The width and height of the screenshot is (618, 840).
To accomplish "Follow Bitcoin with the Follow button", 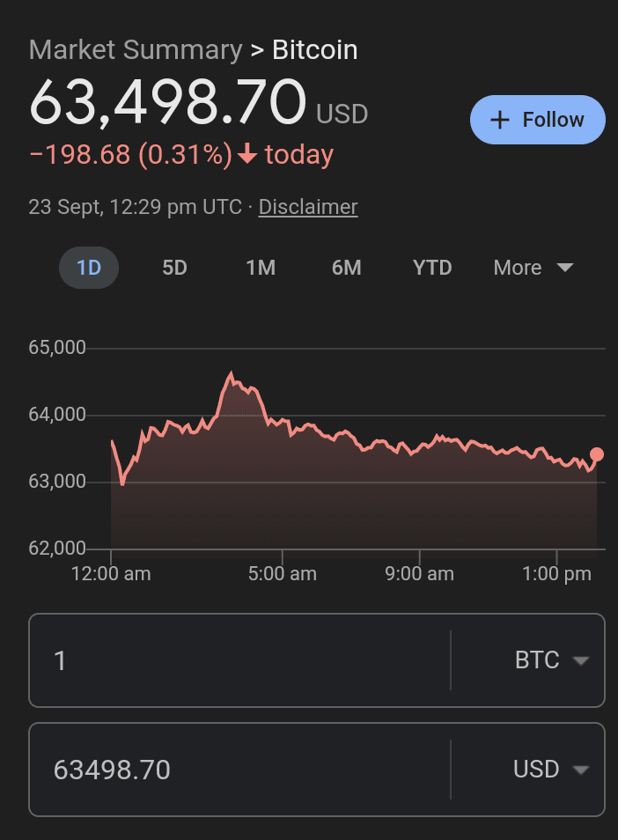I will (538, 120).
